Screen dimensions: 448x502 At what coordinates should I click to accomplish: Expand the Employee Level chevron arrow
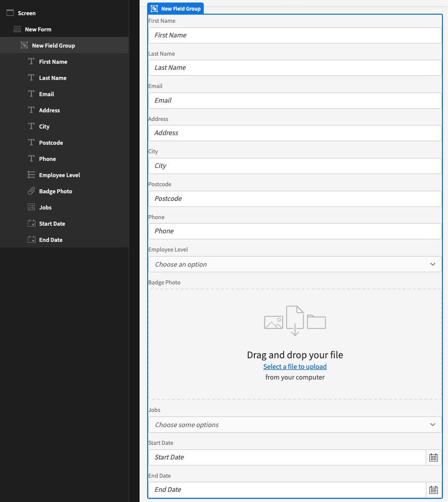433,264
